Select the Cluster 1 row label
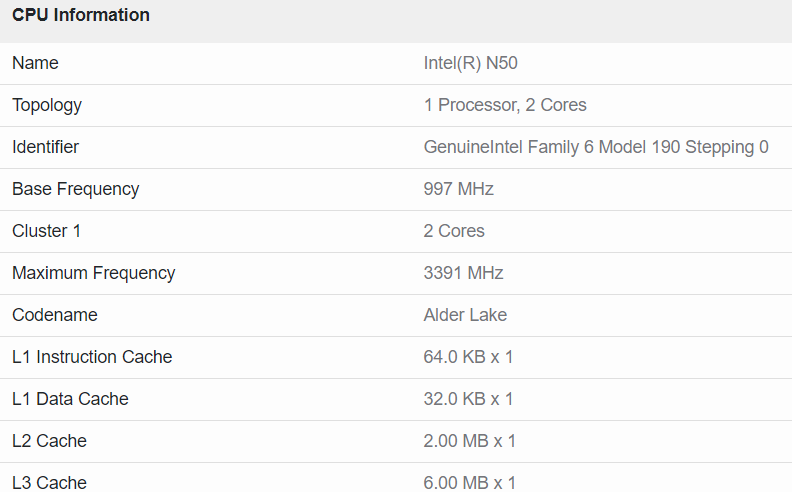Viewport: 792px width, 492px height. pyautogui.click(x=47, y=231)
